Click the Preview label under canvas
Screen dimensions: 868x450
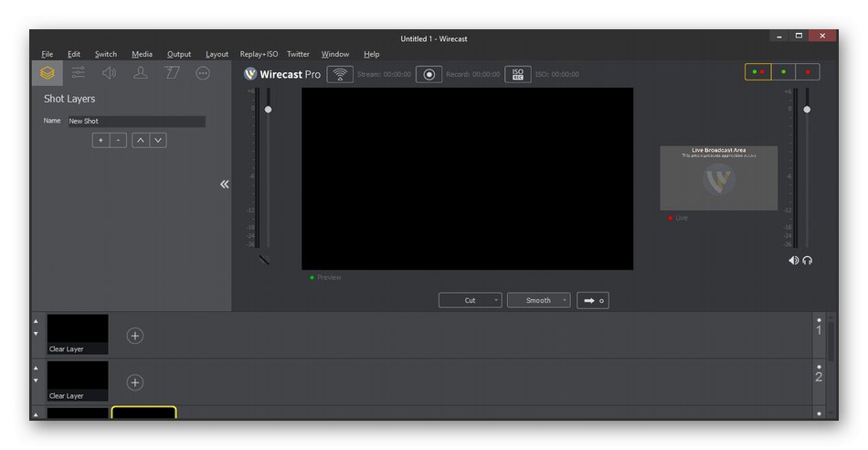coord(329,277)
